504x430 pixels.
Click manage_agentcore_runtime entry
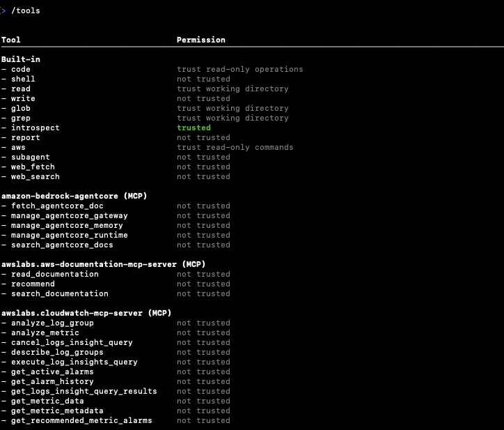coord(70,236)
